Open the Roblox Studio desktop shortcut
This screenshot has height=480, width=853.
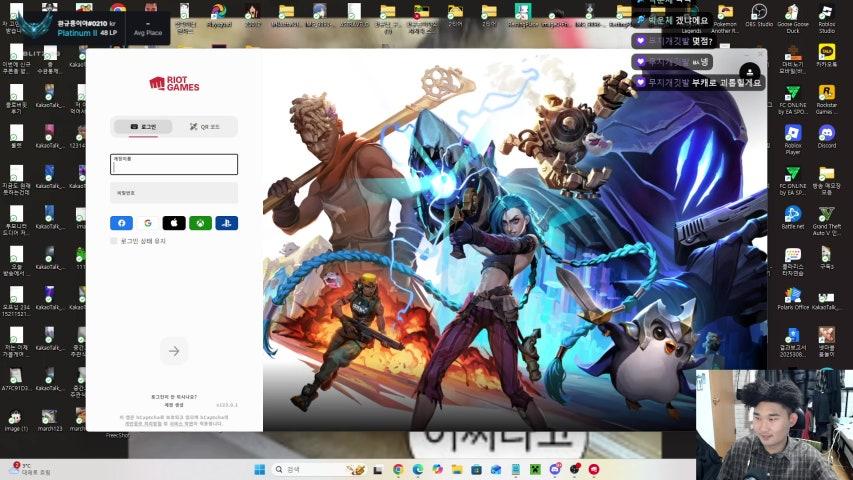pos(827,19)
